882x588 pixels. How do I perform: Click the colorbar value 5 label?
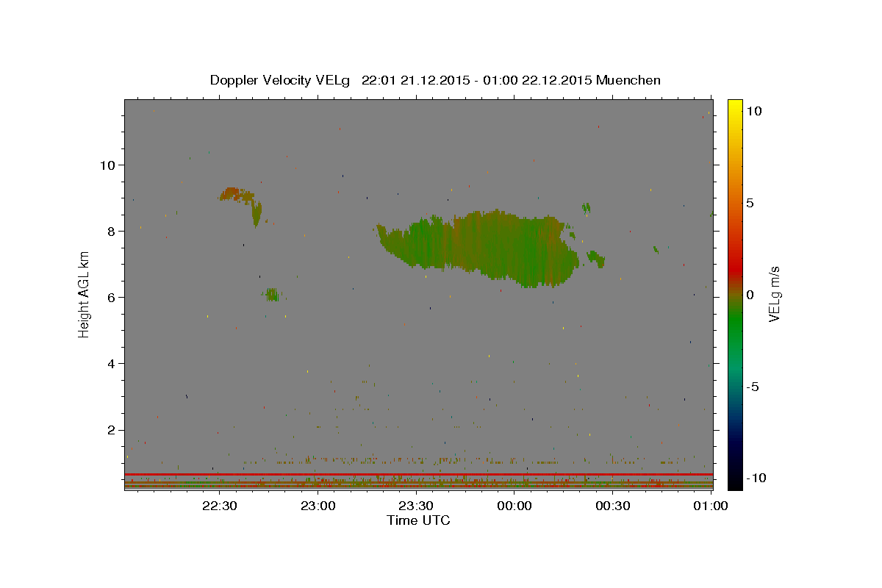coord(750,202)
